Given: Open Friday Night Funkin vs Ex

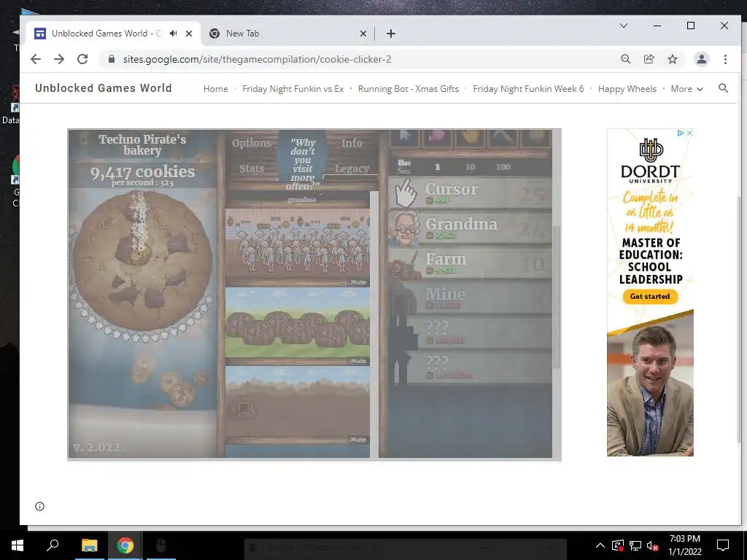Looking at the screenshot, I should (x=293, y=88).
